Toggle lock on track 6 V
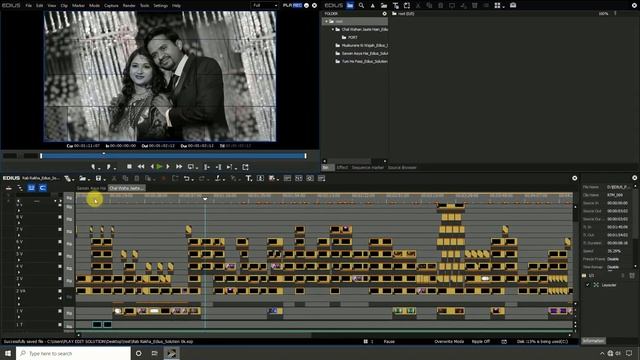 60,242
